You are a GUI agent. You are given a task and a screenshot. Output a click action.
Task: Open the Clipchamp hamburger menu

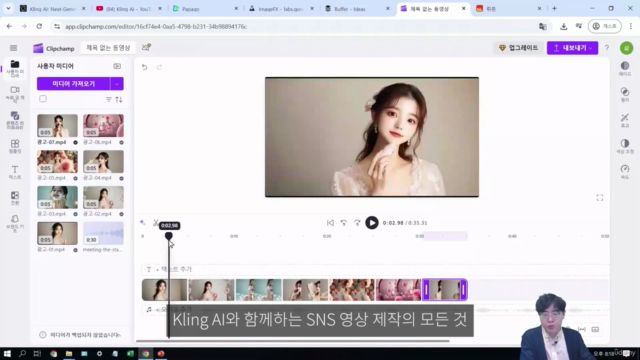pos(13,48)
